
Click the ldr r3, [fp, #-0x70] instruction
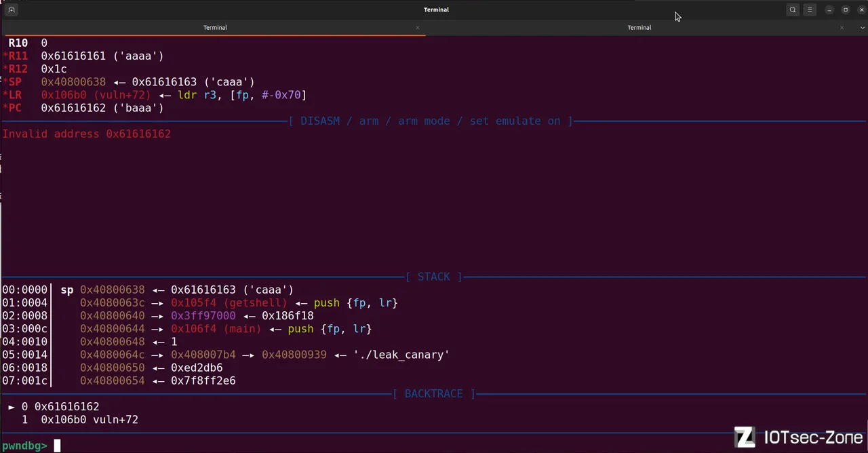click(x=242, y=95)
